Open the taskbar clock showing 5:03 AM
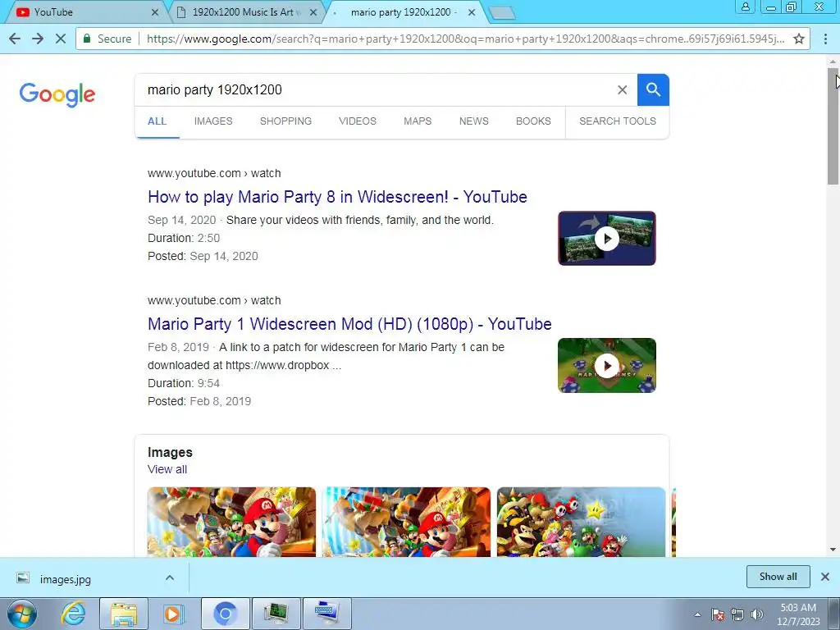The height and width of the screenshot is (630, 840). [x=797, y=614]
